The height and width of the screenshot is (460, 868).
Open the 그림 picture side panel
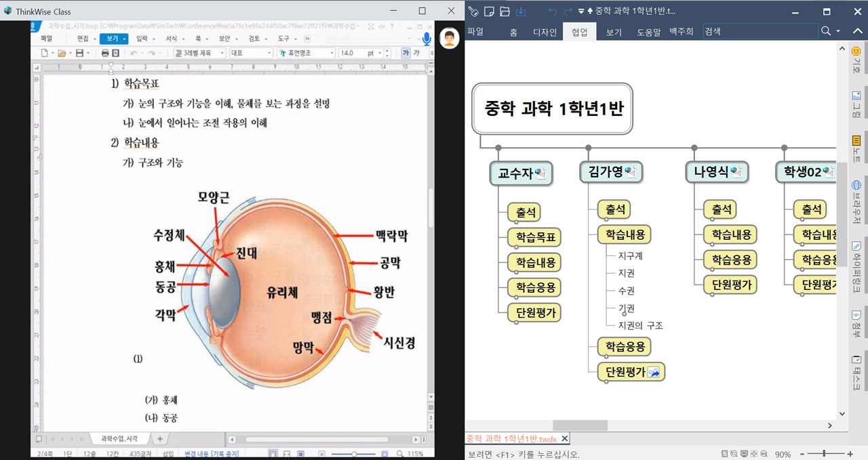pos(856,104)
